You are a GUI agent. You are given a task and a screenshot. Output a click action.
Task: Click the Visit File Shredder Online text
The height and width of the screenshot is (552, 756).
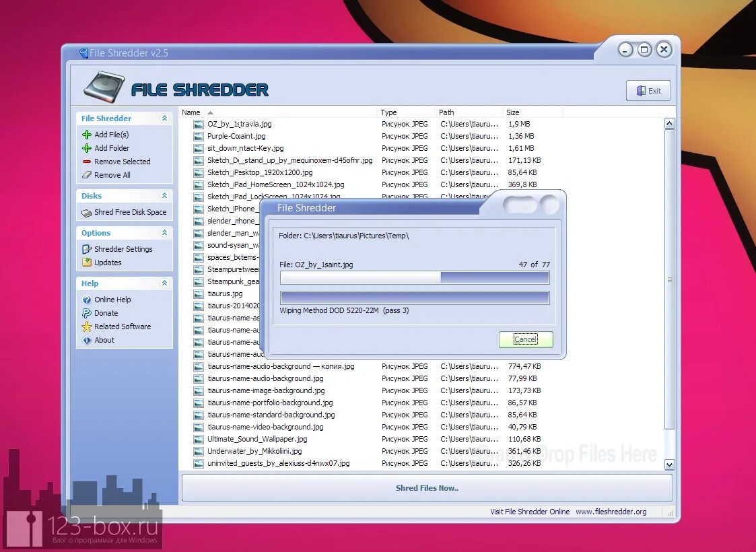click(x=530, y=512)
